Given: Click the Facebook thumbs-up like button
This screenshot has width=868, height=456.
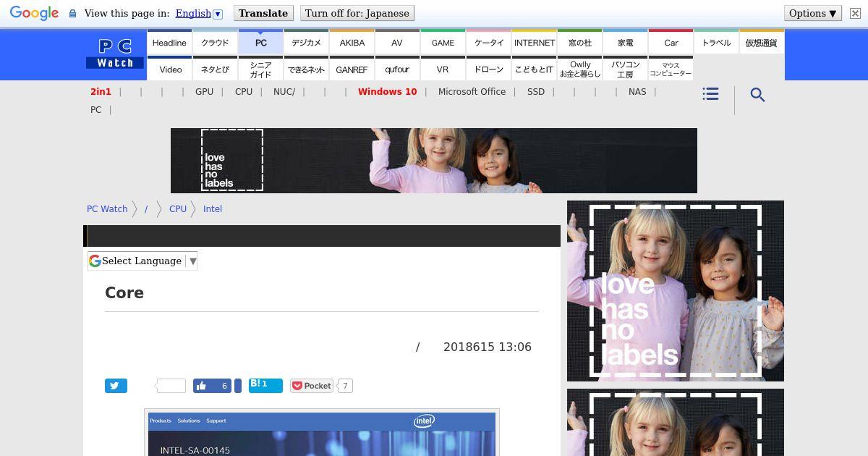Looking at the screenshot, I should [212, 386].
